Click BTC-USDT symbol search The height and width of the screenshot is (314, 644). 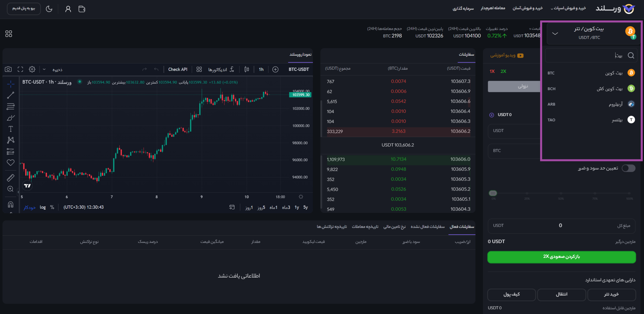(299, 69)
